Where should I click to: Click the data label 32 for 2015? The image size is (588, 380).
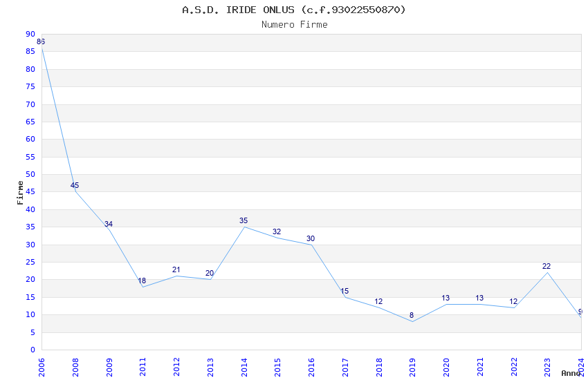tap(277, 231)
